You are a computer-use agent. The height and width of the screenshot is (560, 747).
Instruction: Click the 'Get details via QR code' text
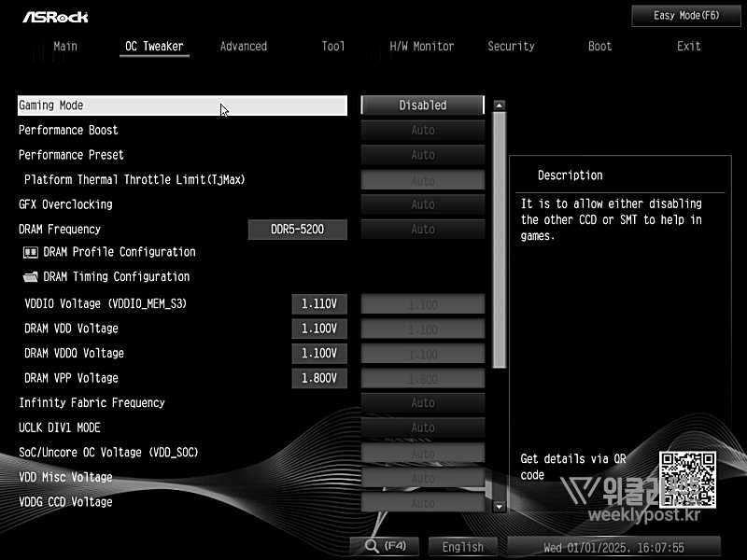573,467
